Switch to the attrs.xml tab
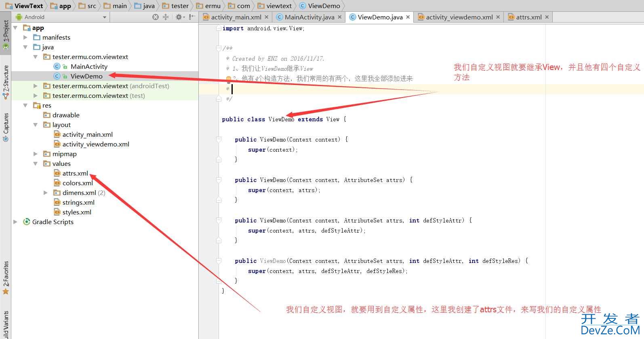This screenshot has height=339, width=644. [528, 17]
